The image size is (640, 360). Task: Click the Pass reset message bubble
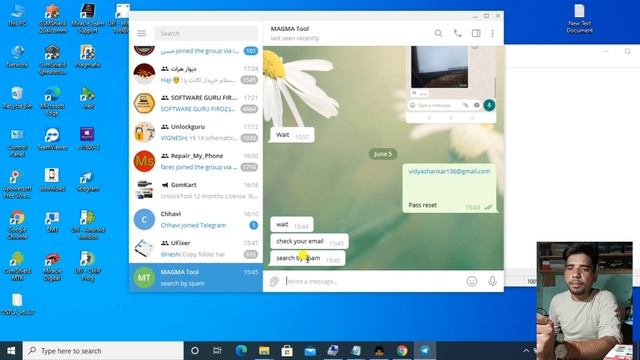point(449,189)
